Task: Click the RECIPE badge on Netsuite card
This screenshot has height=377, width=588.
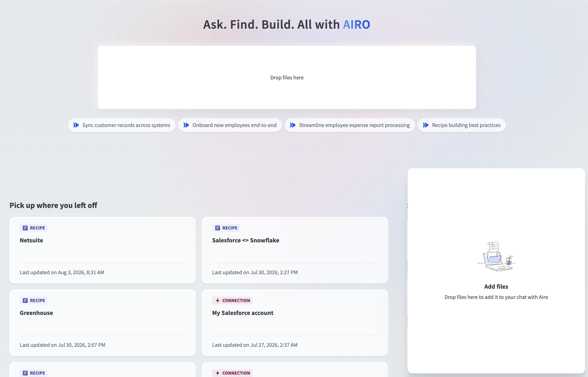Action: pos(34,228)
